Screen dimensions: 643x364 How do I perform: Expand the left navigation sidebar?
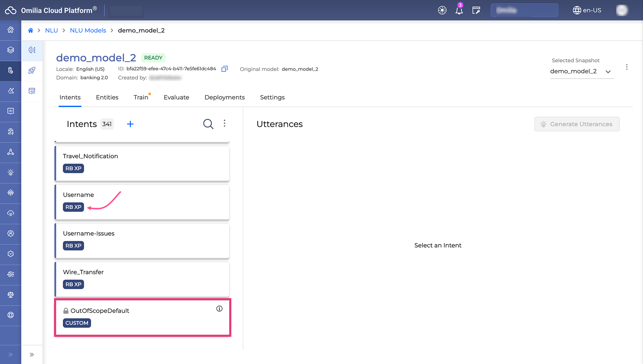click(x=11, y=355)
